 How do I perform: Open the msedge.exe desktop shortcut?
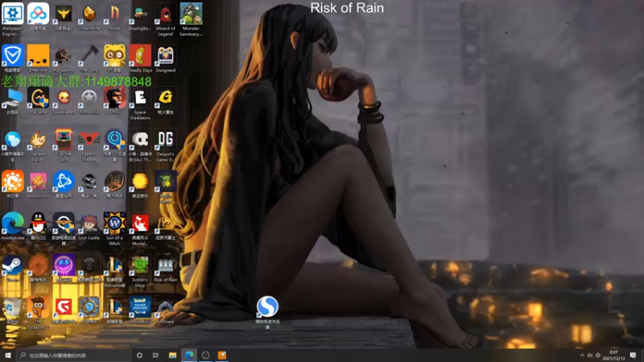12,227
